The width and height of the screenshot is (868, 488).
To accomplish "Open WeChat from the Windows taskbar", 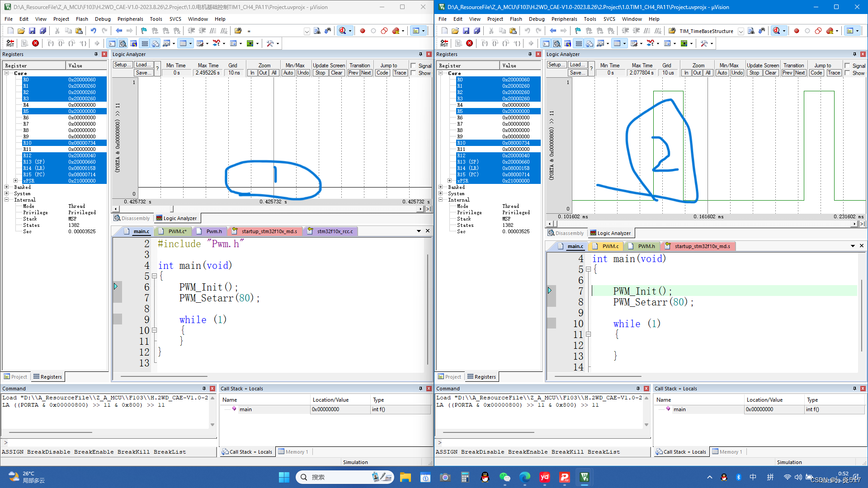I will [x=505, y=477].
